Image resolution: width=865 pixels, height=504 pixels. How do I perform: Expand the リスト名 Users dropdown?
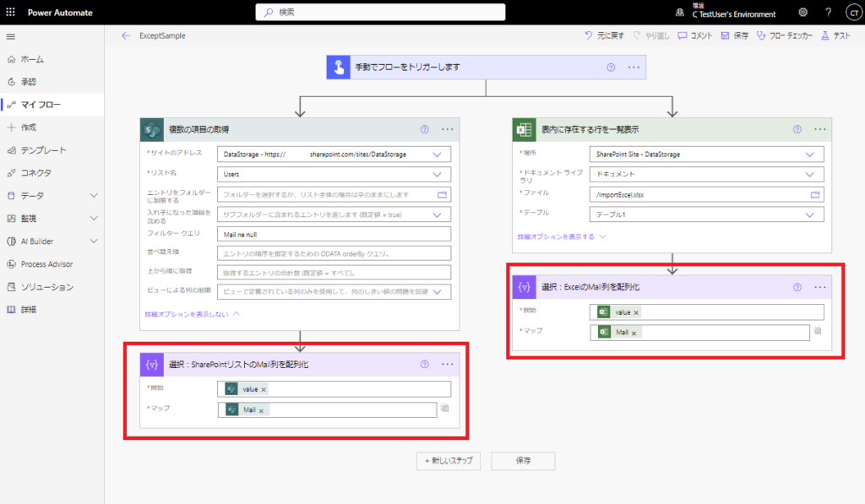[437, 174]
